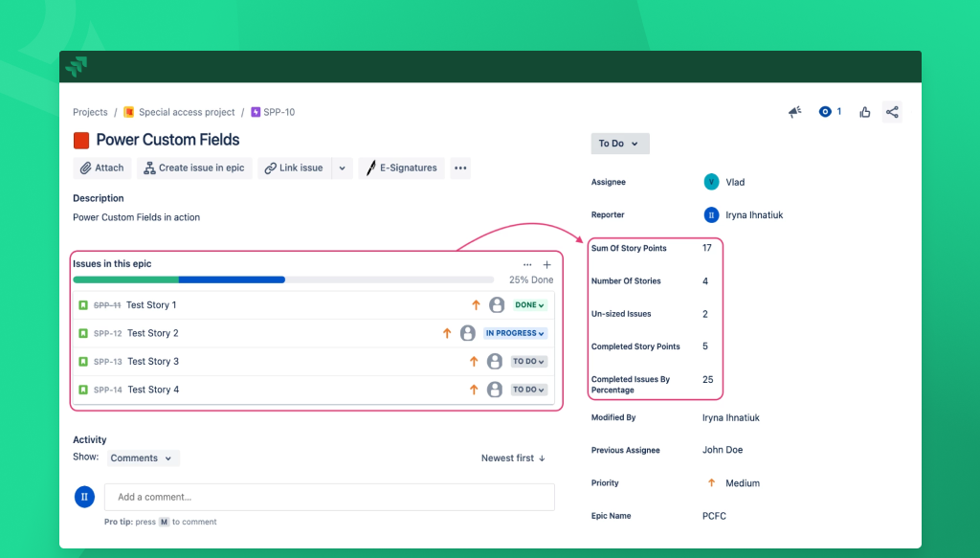Screen dimensions: 980x558
Task: Go to Special access project breadcrumb
Action: (186, 112)
